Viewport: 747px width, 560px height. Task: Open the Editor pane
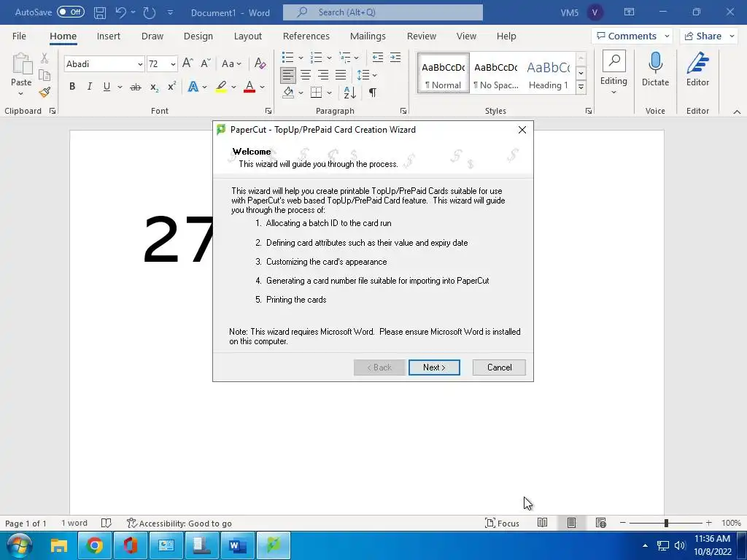tap(697, 69)
